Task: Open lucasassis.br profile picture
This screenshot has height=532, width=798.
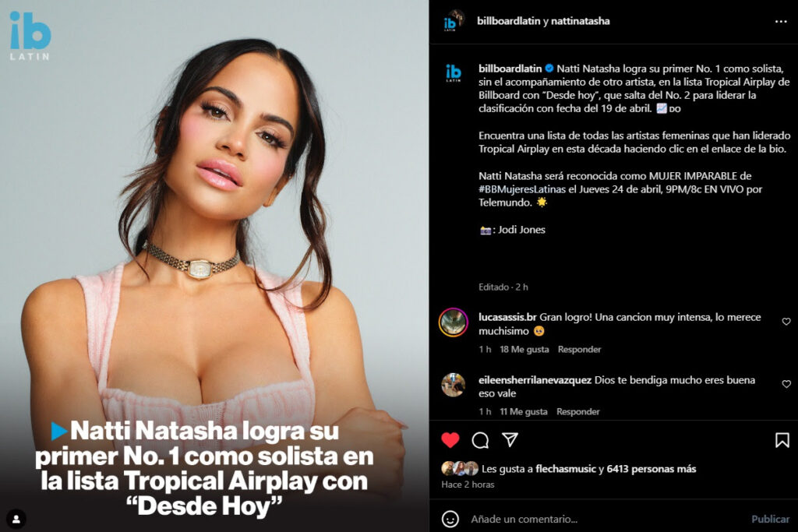Action: click(453, 322)
